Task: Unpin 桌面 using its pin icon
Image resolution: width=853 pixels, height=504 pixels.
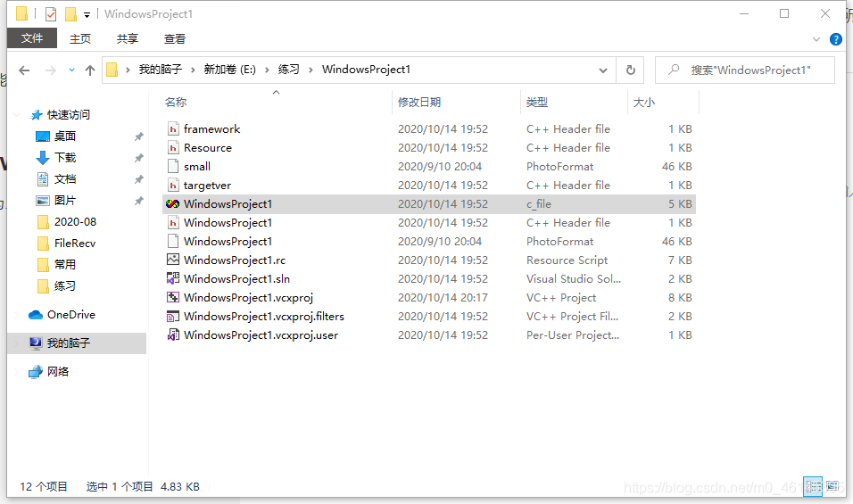Action: click(x=139, y=136)
